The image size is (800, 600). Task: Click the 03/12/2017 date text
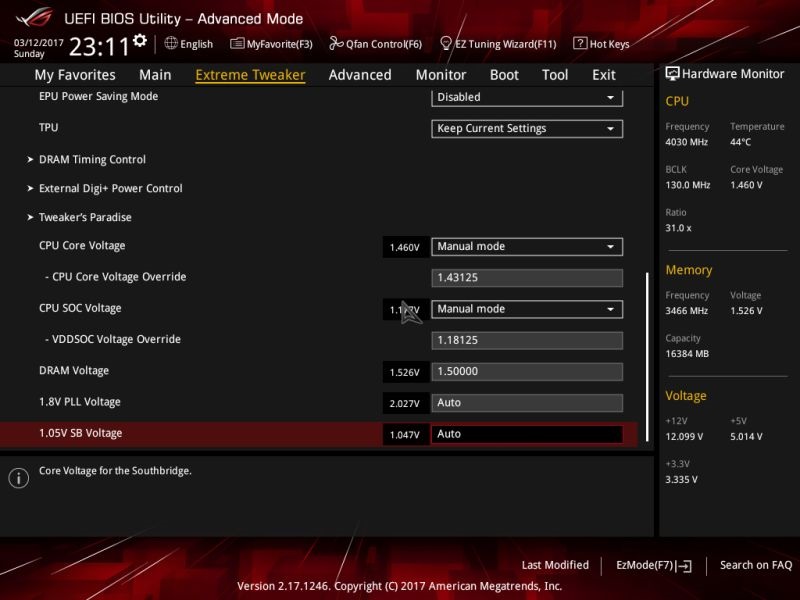39,43
